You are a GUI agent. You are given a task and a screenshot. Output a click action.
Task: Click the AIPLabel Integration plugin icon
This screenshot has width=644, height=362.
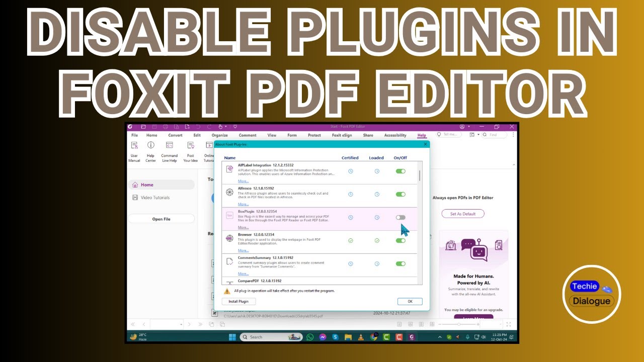tap(229, 169)
